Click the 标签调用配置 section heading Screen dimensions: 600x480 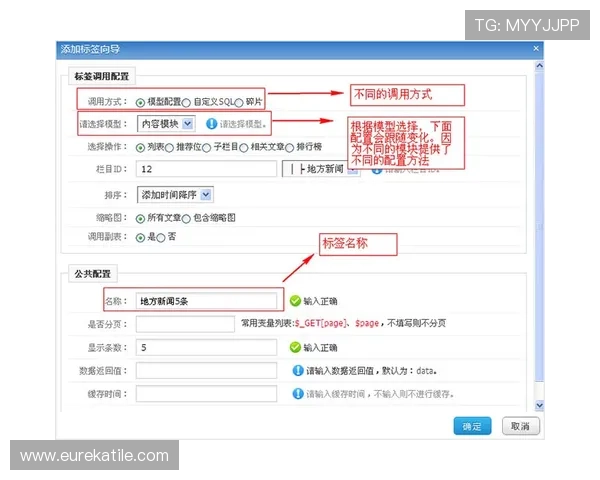(101, 76)
